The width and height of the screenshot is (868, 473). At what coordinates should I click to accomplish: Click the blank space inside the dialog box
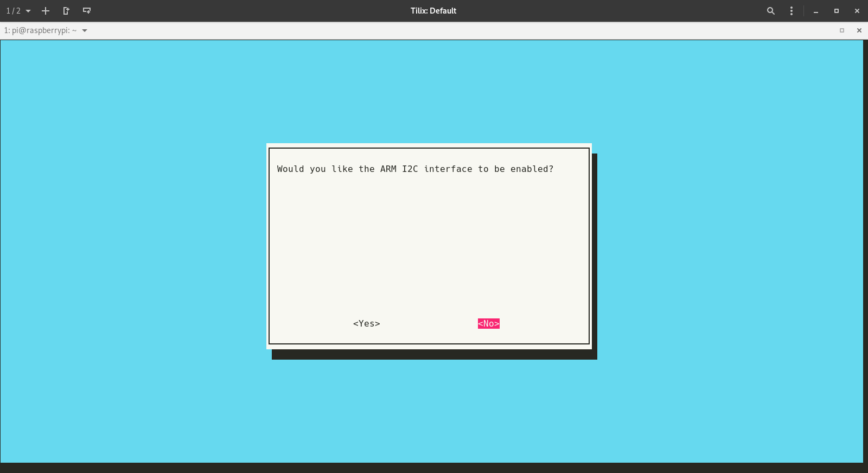click(429, 244)
